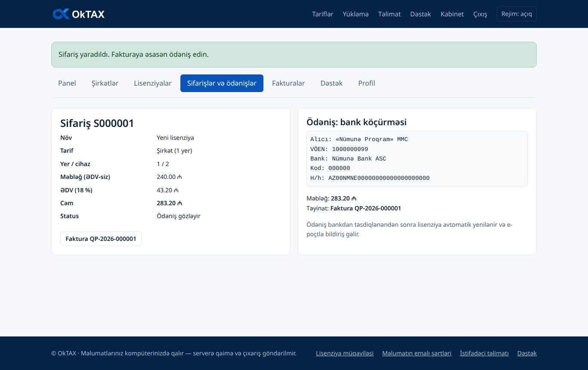
Task: Select the Bank: Nümunə Bank ASC line
Action: 348,159
